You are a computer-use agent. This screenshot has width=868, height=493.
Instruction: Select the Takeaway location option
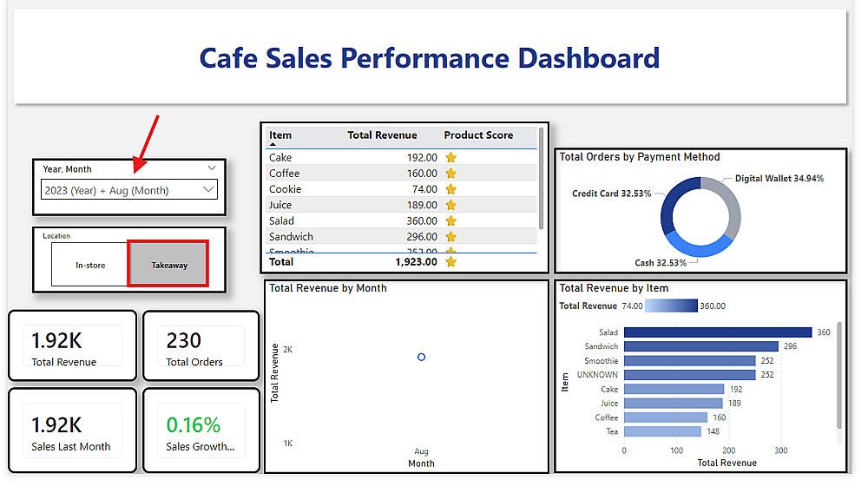[x=168, y=265]
